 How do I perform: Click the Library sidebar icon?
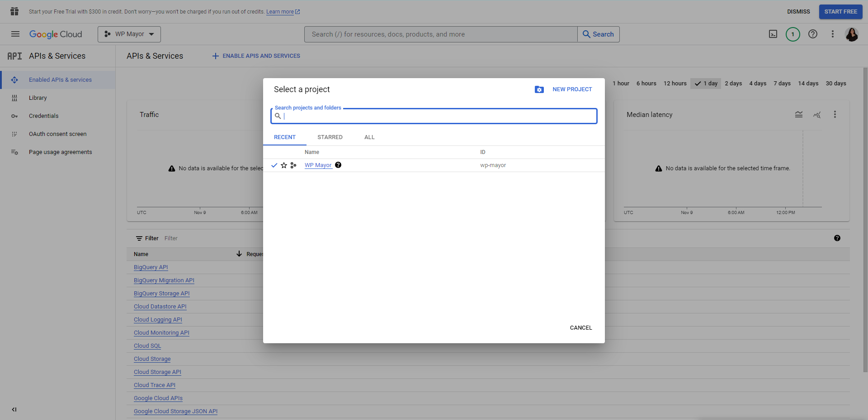click(14, 98)
